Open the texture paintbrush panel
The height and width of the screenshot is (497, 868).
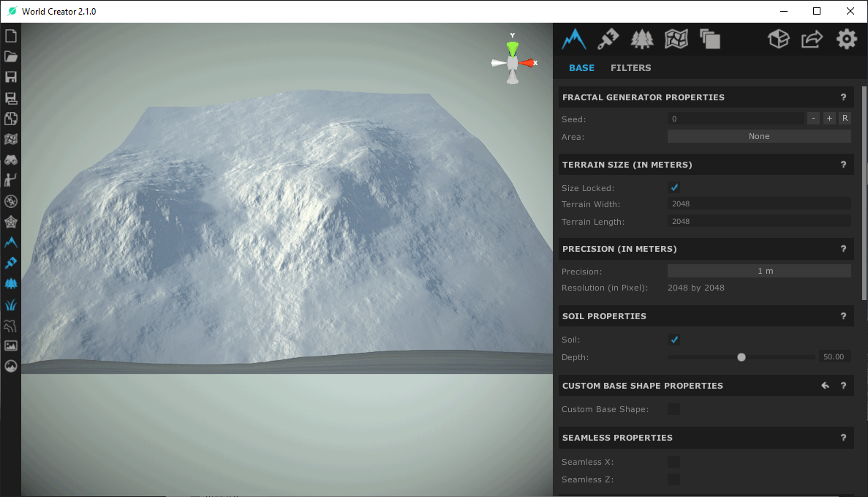[608, 39]
